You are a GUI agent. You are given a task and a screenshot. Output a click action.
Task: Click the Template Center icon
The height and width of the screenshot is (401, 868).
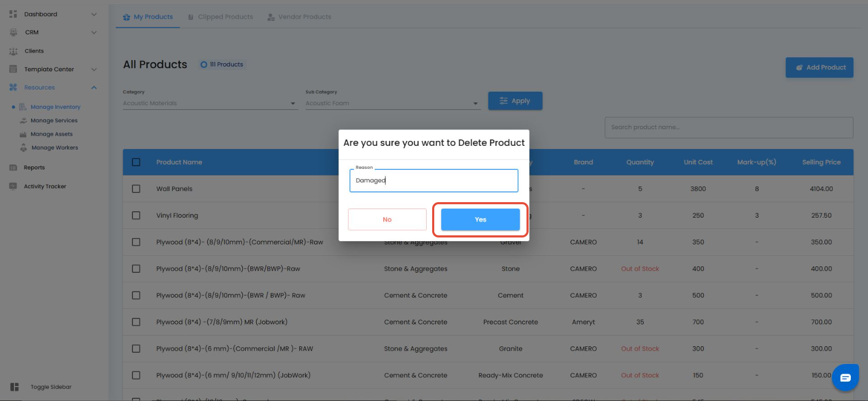13,69
